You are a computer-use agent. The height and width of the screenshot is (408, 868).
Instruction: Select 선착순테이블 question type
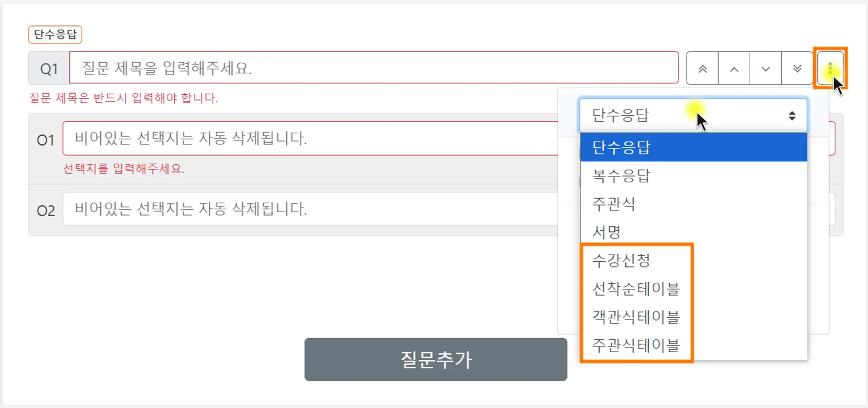636,289
